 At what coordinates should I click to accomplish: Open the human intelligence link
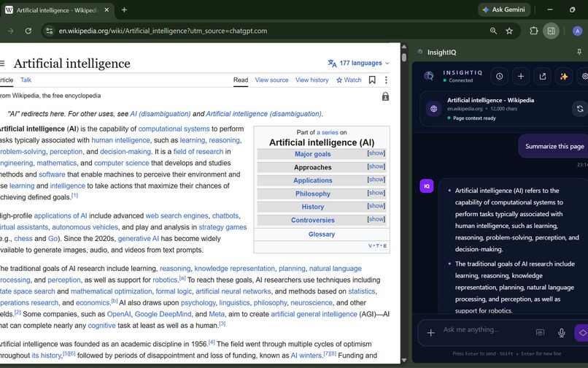point(121,140)
